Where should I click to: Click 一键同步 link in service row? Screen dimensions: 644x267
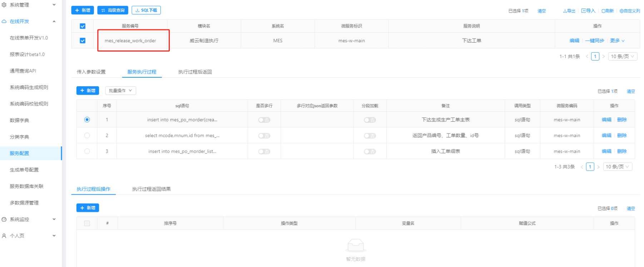tap(595, 40)
